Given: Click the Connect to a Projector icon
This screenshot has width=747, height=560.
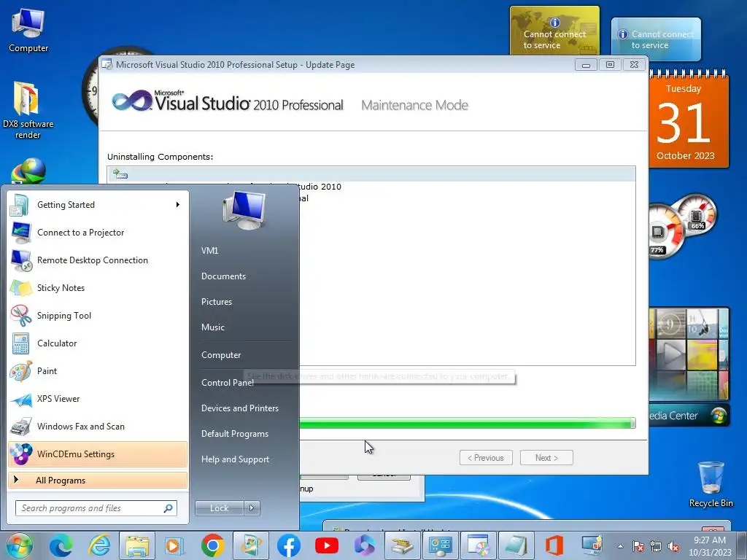Looking at the screenshot, I should point(21,233).
